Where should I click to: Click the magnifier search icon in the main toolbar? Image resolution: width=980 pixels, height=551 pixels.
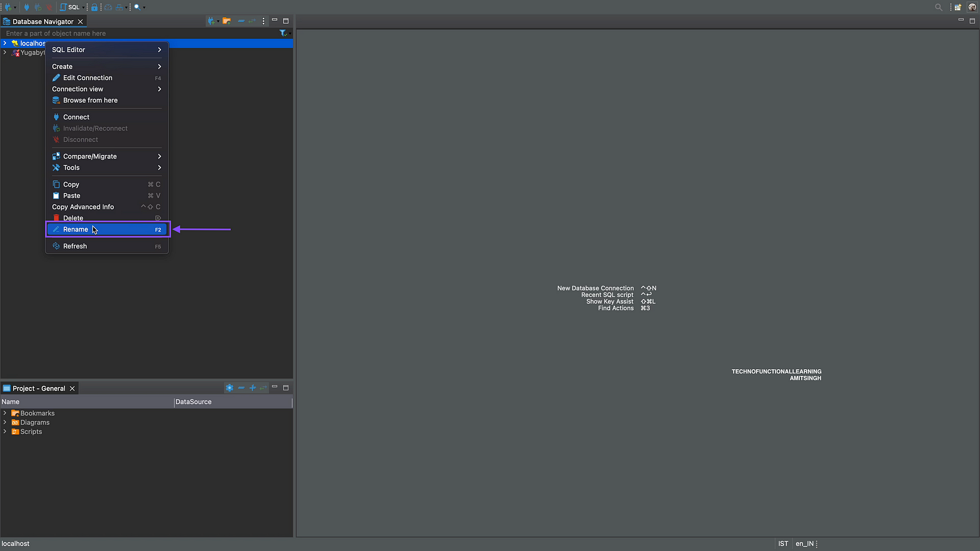pyautogui.click(x=137, y=7)
